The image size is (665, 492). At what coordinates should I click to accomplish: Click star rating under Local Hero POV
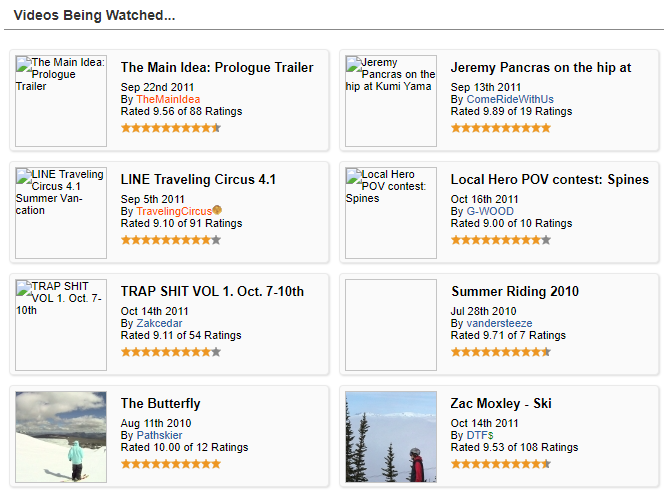(500, 240)
